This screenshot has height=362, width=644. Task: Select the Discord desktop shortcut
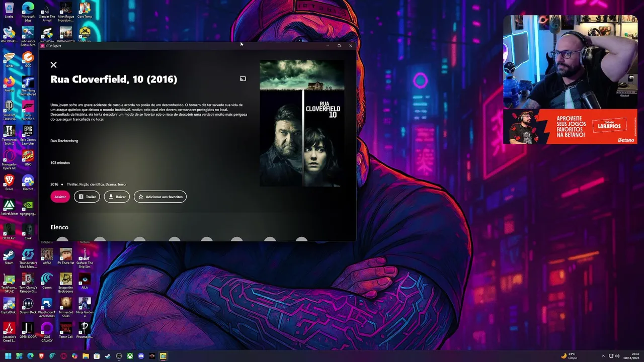coord(28,183)
